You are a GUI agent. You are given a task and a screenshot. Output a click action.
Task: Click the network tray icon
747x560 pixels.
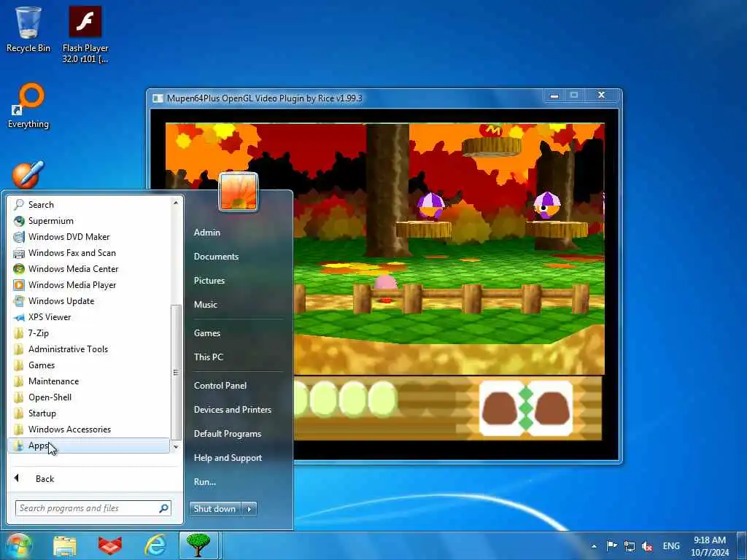point(630,546)
